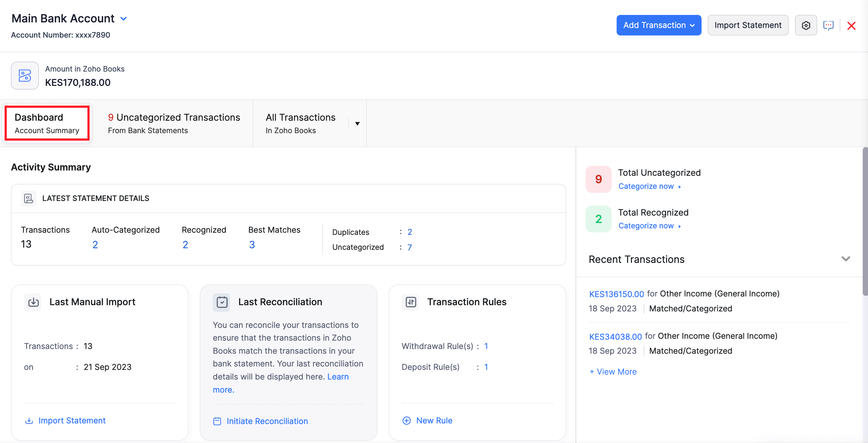Open bank account settings via gear icon

(x=806, y=25)
